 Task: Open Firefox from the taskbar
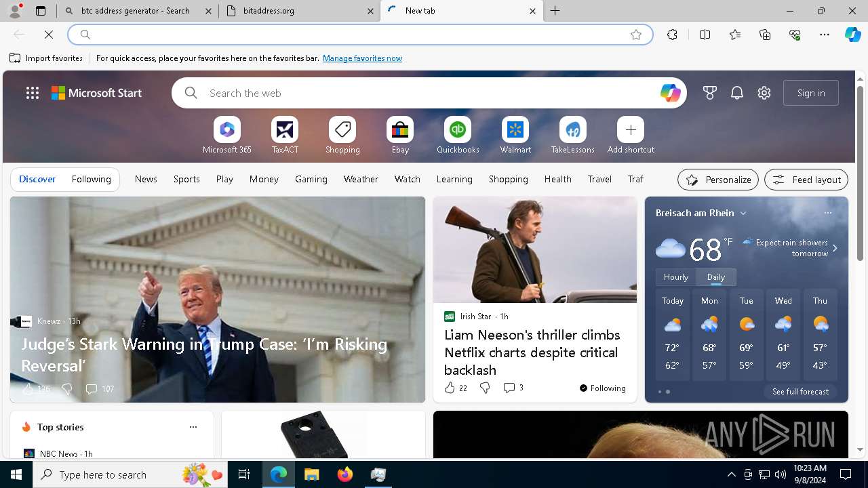(x=345, y=474)
